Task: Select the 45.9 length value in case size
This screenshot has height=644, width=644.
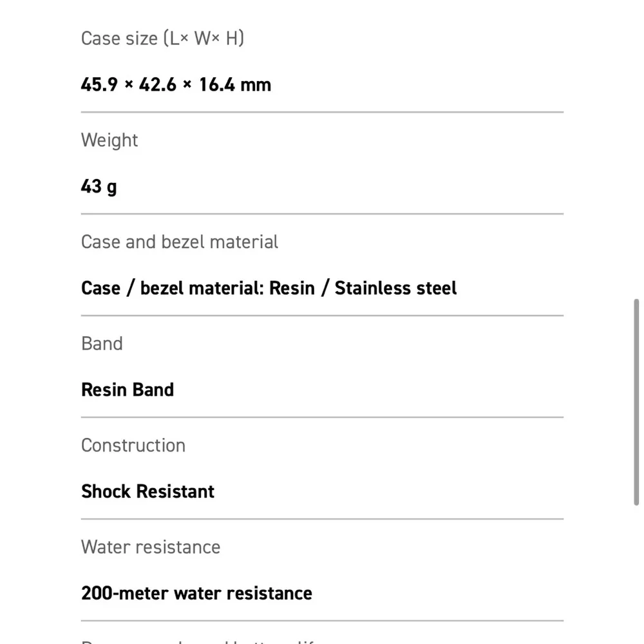Action: click(99, 84)
